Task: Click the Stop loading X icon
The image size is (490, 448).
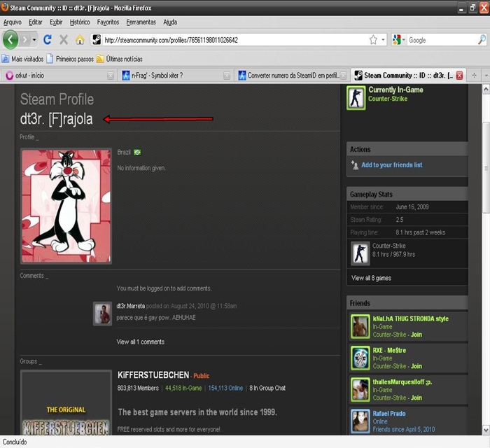Action: click(64, 40)
